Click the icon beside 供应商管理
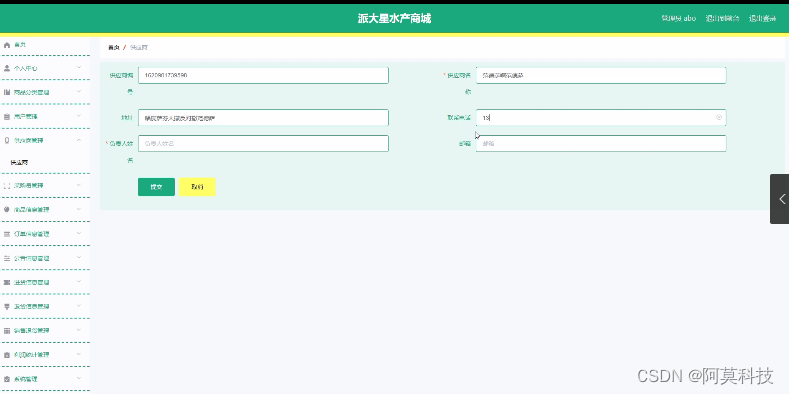This screenshot has height=394, width=789. click(x=7, y=140)
